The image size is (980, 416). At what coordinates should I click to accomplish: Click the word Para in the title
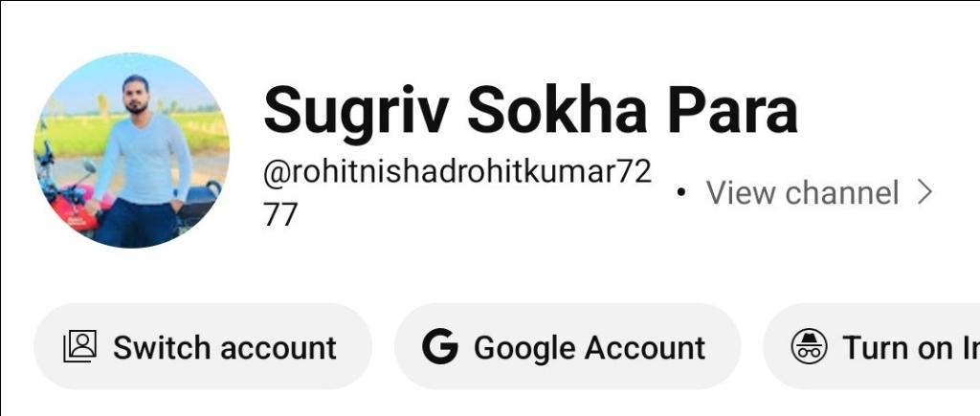732,110
